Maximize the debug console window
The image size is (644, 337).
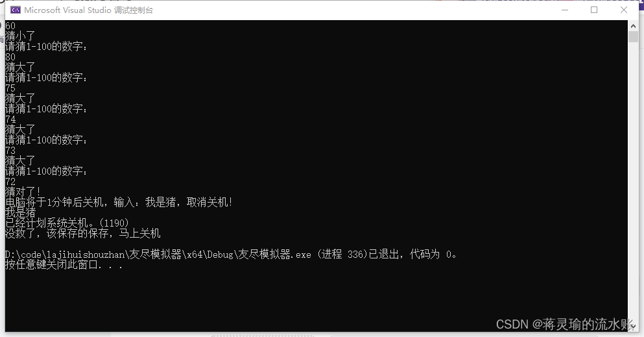(x=594, y=10)
